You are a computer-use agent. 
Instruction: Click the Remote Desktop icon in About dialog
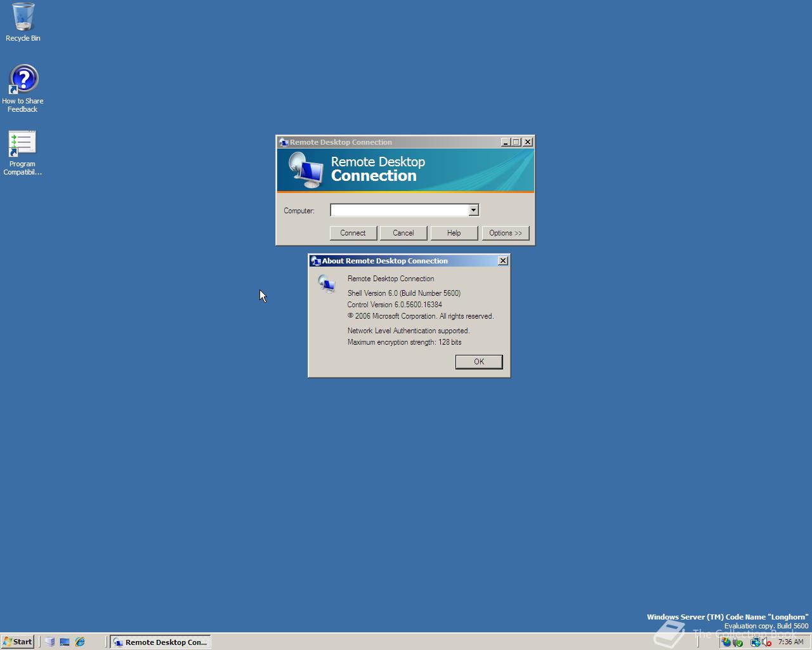coord(327,284)
